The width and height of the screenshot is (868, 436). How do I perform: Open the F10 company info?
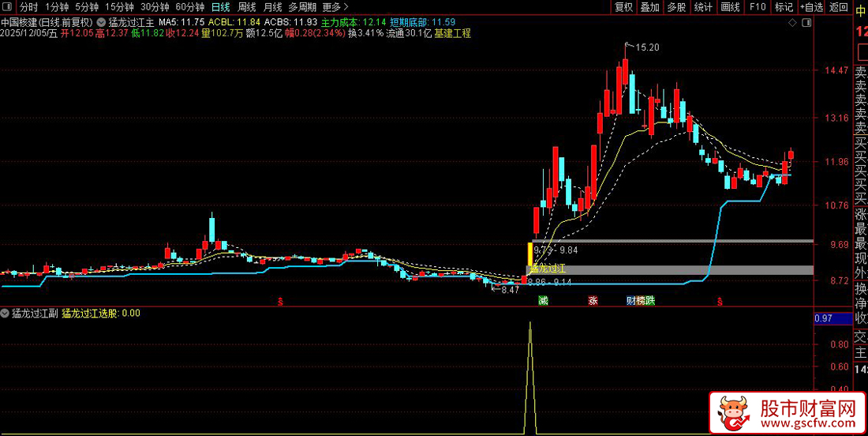(758, 7)
